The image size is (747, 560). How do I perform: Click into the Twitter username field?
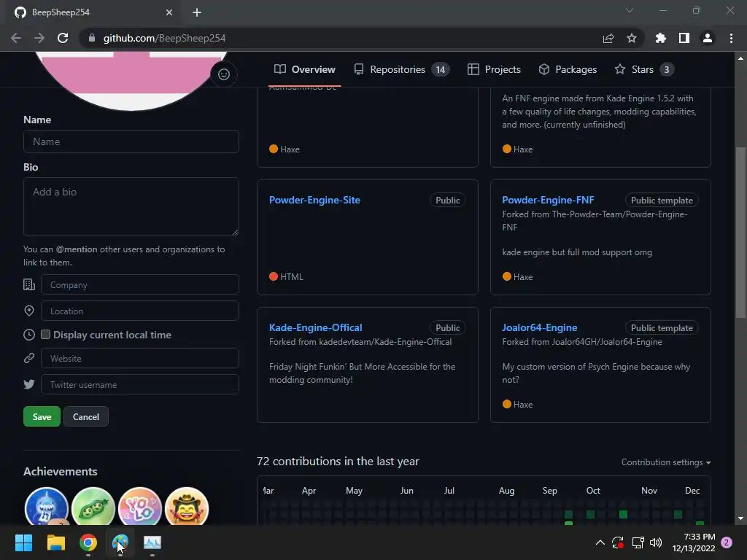click(x=139, y=384)
